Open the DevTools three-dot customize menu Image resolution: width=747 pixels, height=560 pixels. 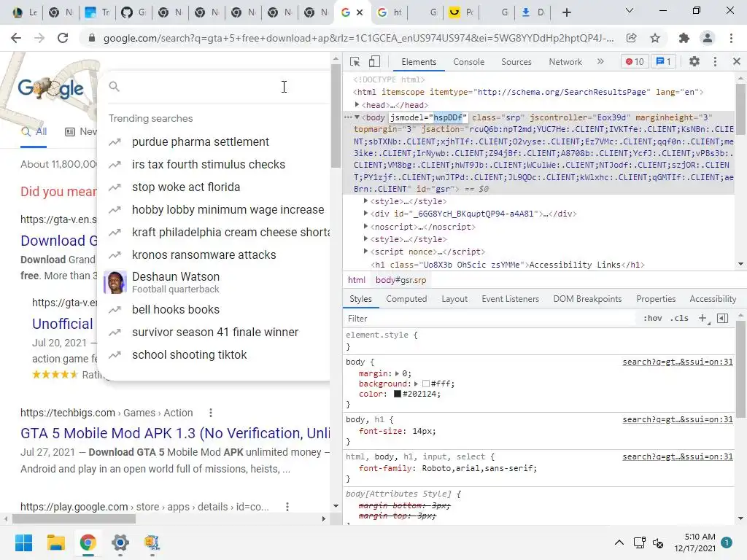tap(715, 61)
